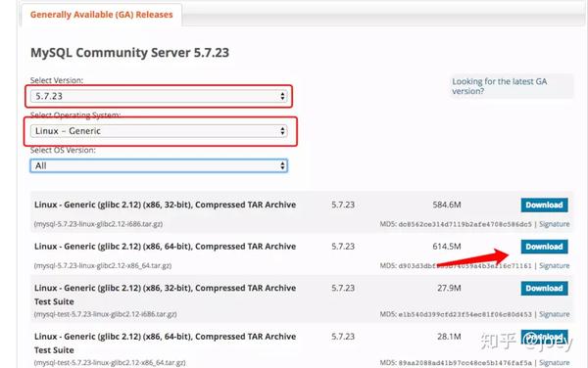Click the mysql-5.7.23-linux-glibc2.12-i686.tar.gz filename text
Viewport: 588px width, 368px height.
[x=98, y=224]
